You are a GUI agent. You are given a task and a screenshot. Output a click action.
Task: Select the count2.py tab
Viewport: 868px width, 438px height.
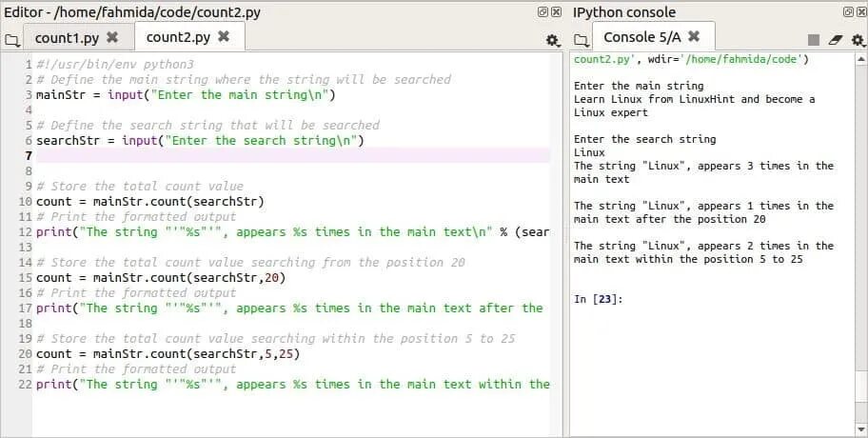pyautogui.click(x=178, y=37)
